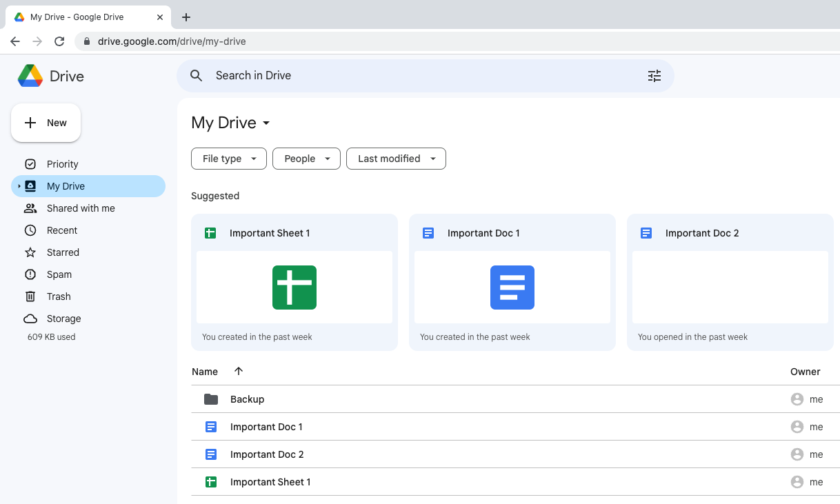Click the Starred star icon
The width and height of the screenshot is (840, 504).
[30, 252]
